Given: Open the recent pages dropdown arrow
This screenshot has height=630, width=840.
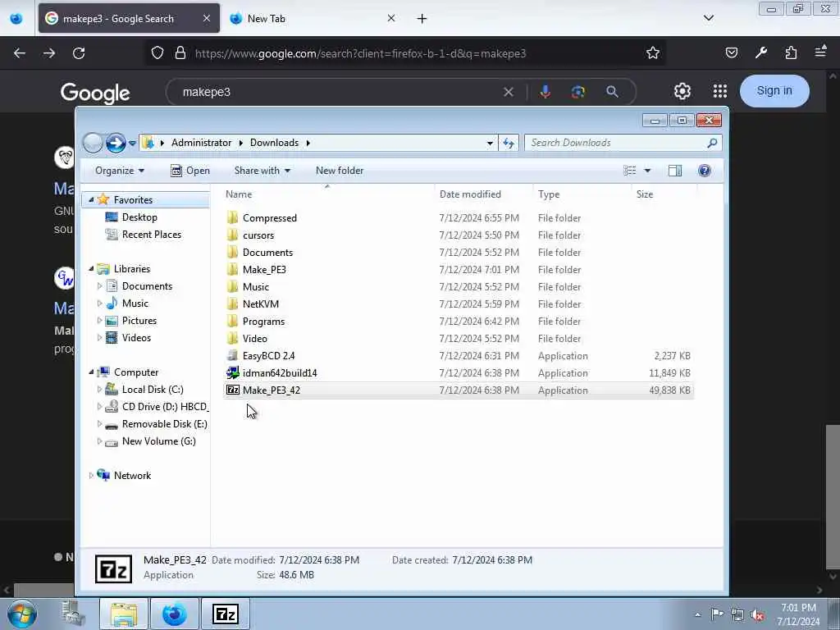Looking at the screenshot, I should [132, 144].
